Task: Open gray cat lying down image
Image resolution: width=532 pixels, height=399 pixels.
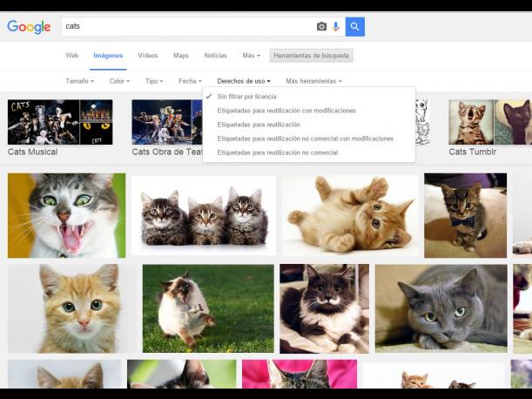Action: pyautogui.click(x=441, y=308)
